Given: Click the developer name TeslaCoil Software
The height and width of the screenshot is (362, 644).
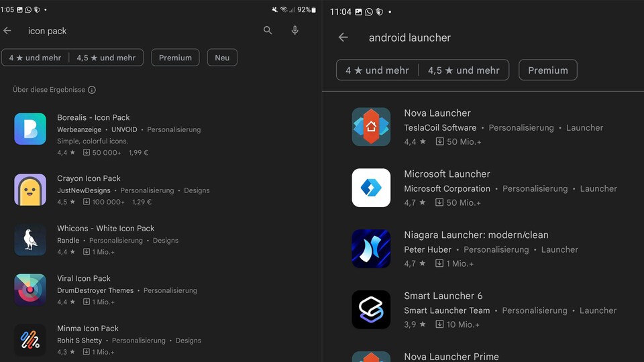Looking at the screenshot, I should pyautogui.click(x=440, y=127).
